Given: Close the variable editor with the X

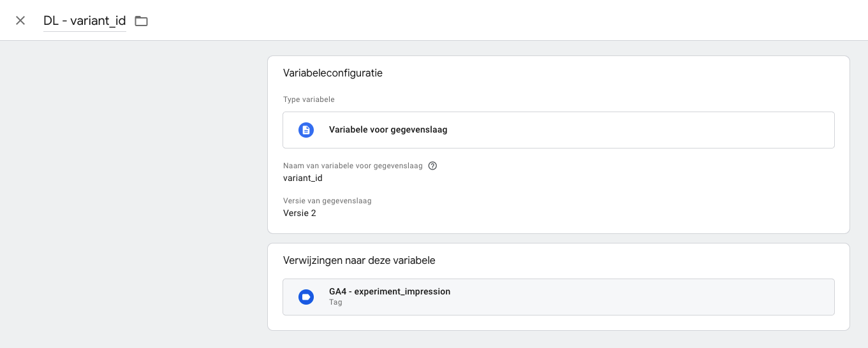Looking at the screenshot, I should point(20,20).
